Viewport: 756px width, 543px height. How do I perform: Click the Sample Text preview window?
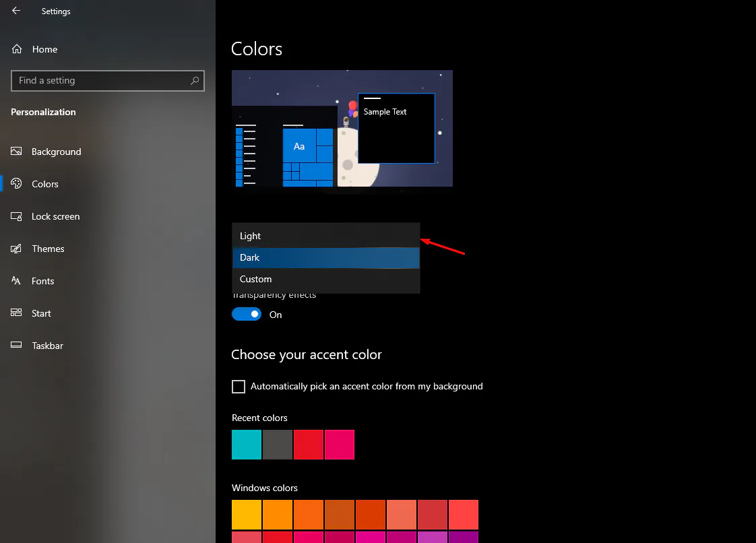[x=396, y=128]
